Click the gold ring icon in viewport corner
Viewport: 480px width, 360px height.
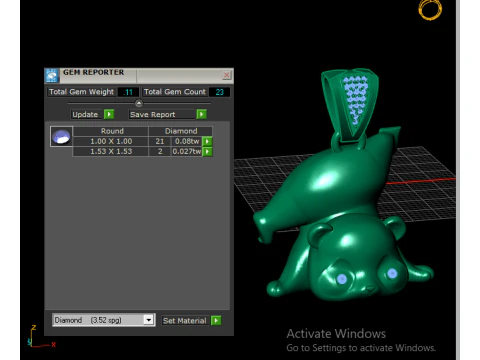[430, 10]
